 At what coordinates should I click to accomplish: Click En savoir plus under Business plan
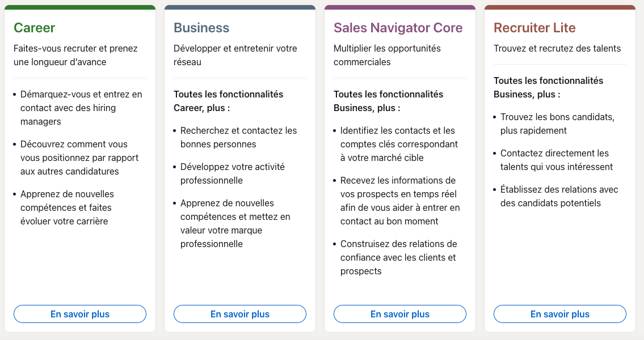point(240,314)
